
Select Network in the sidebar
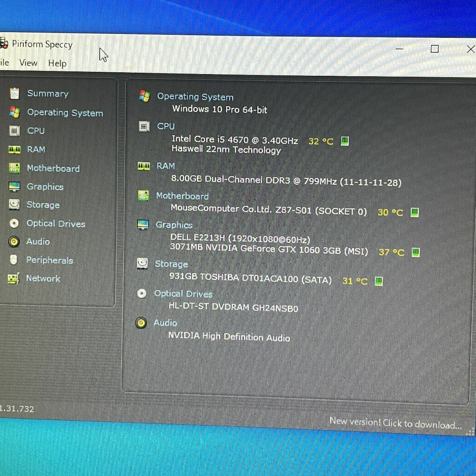pyautogui.click(x=43, y=279)
